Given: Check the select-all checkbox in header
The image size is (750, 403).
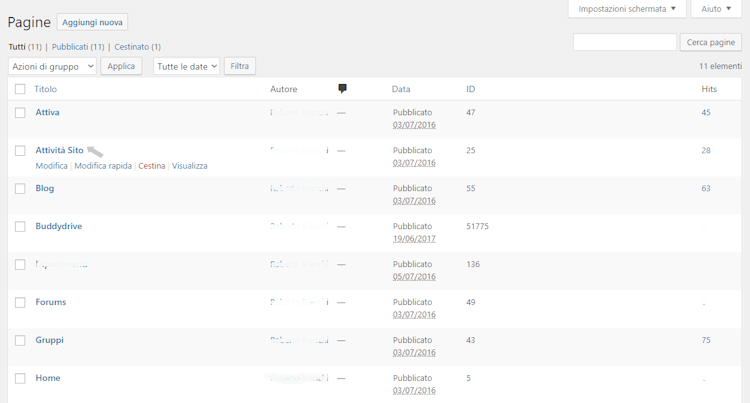Looking at the screenshot, I should point(20,89).
